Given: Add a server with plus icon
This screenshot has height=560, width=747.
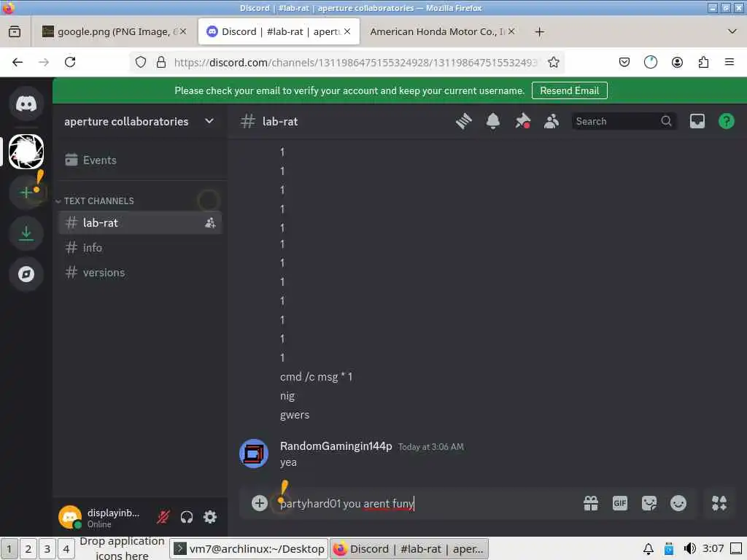Looking at the screenshot, I should 26,192.
